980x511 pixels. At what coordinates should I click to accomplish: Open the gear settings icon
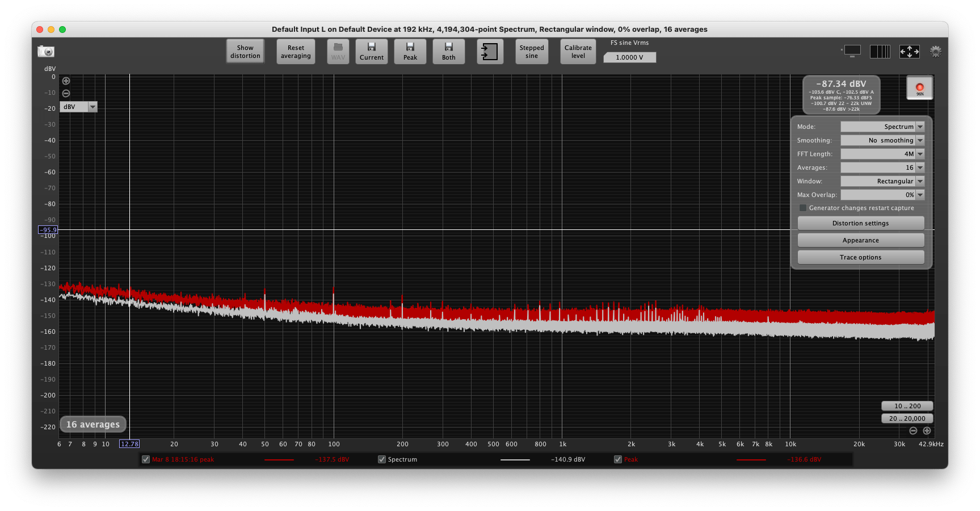pyautogui.click(x=936, y=52)
